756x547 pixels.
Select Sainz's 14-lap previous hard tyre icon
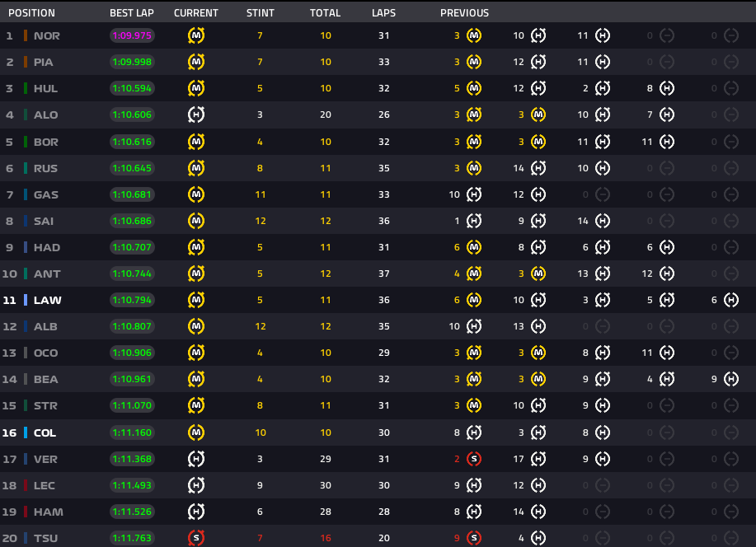coord(603,221)
